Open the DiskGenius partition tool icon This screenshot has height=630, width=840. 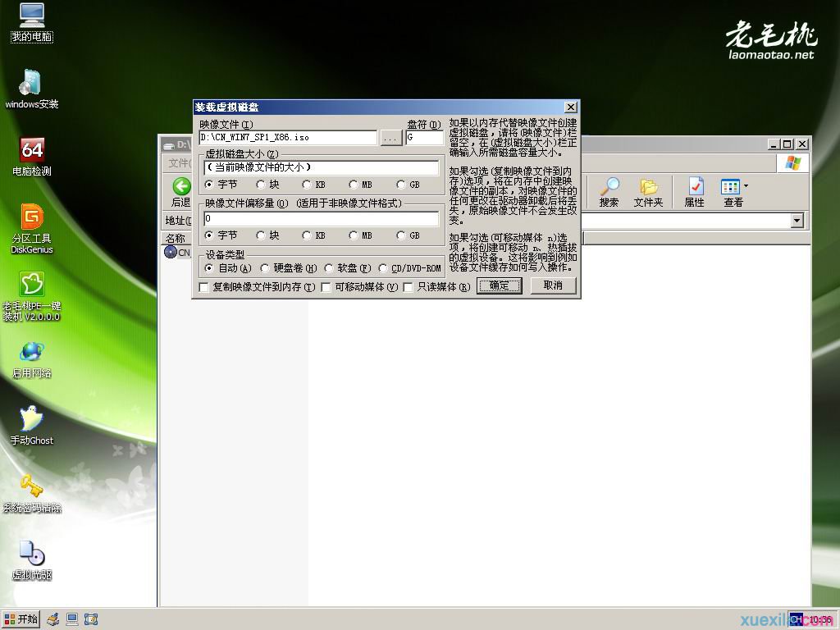click(32, 218)
